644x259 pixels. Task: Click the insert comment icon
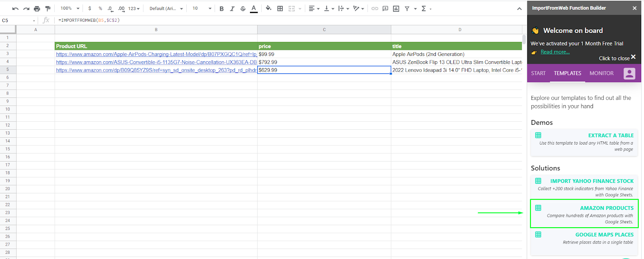point(385,8)
